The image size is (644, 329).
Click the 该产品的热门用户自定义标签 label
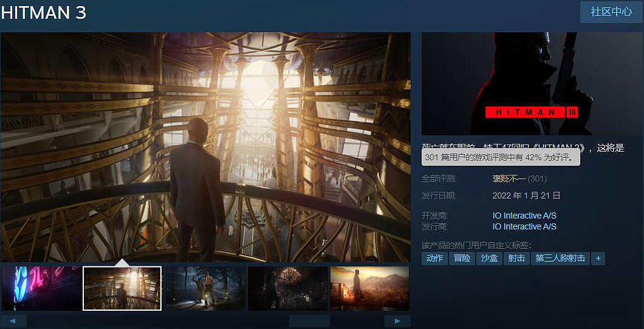point(476,245)
